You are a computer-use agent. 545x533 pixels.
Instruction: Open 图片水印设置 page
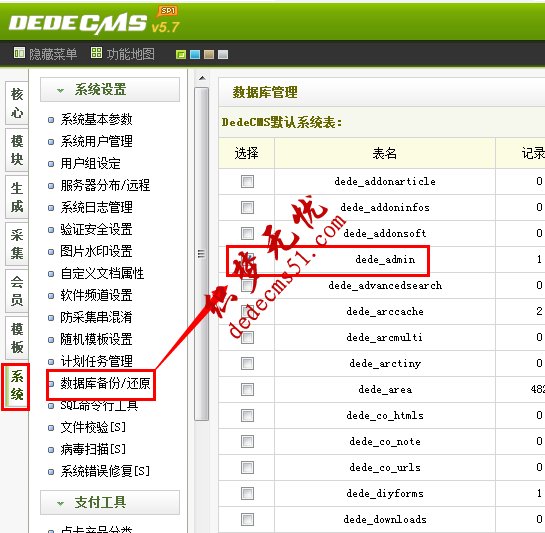pyautogui.click(x=96, y=251)
